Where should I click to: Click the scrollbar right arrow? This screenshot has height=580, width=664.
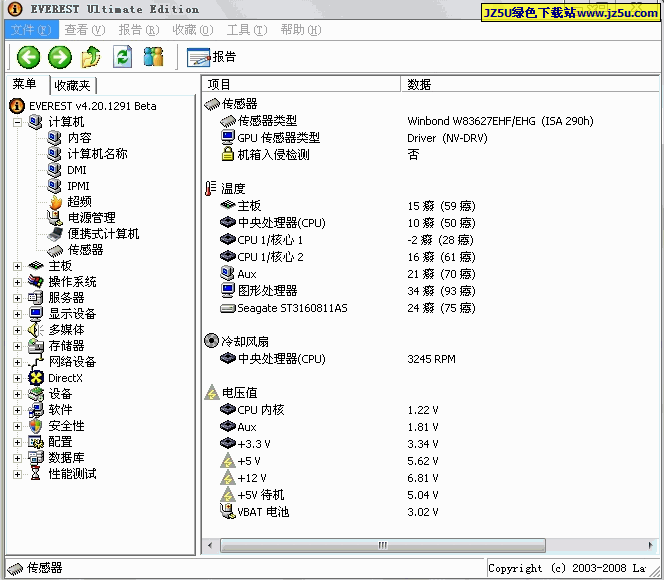click(651, 545)
